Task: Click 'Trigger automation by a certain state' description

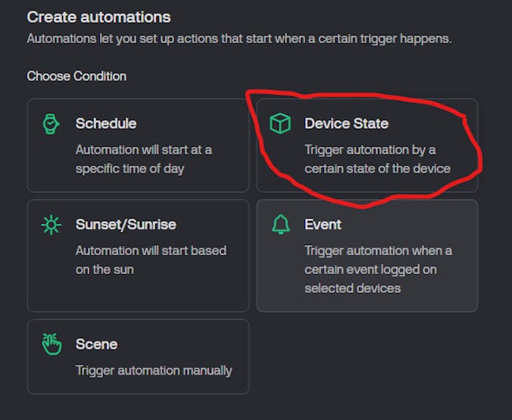Action: pos(377,159)
